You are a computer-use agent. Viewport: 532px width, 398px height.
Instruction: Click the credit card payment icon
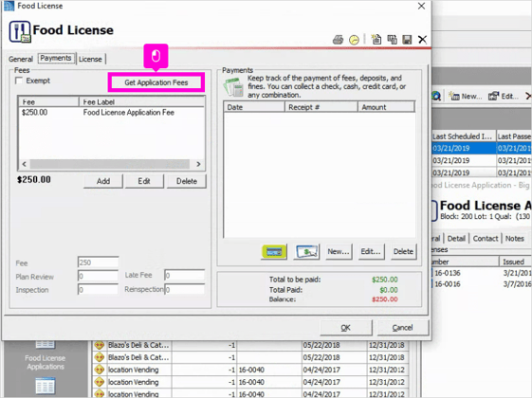point(274,251)
